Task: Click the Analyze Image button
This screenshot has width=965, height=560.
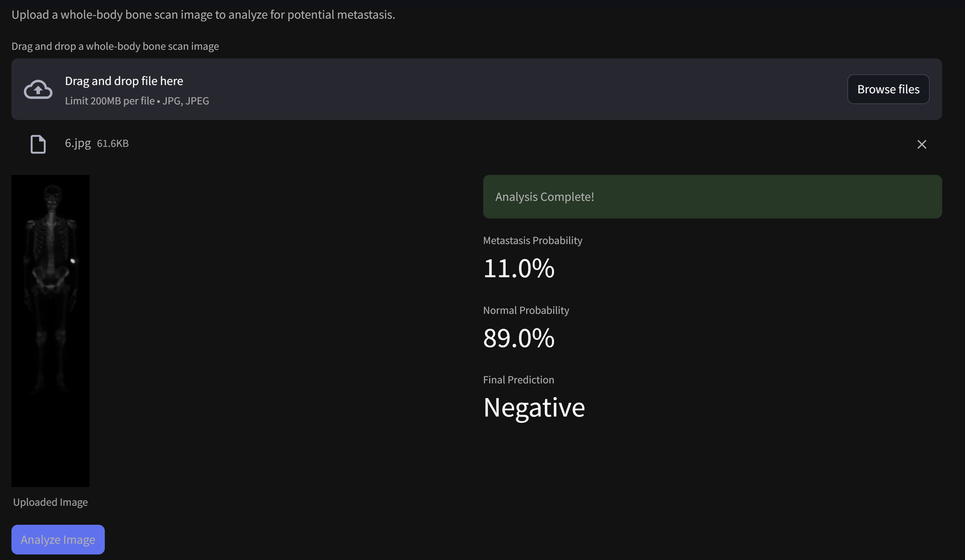Action: tap(58, 539)
